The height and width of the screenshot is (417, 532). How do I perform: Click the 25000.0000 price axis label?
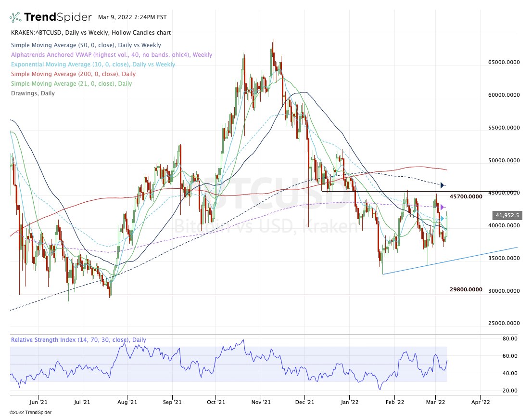tap(504, 323)
